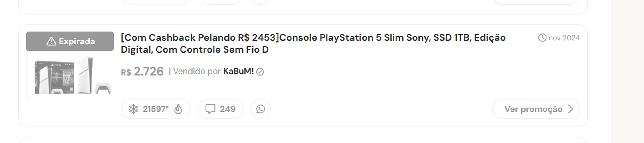
Task: Click the speech bubble comment icon
Action: pyautogui.click(x=210, y=109)
